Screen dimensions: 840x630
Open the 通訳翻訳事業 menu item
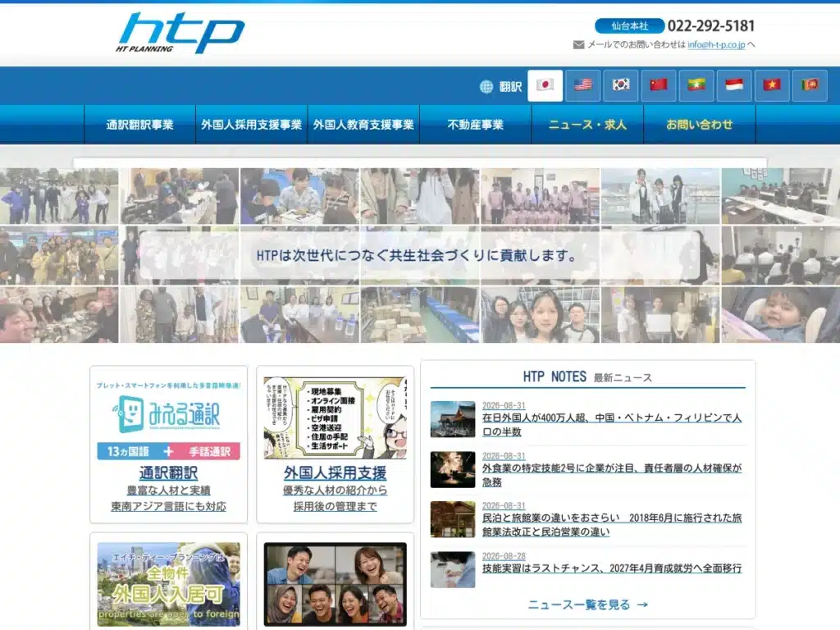click(139, 125)
